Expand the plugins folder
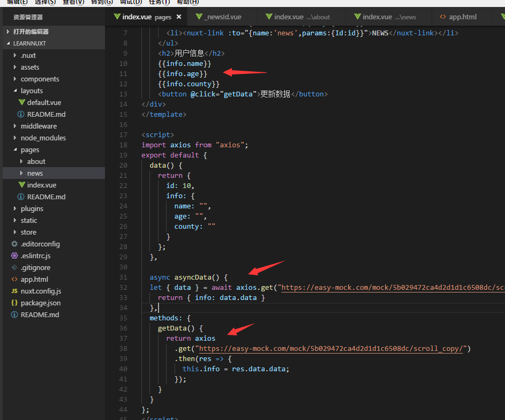505x420 pixels. pyautogui.click(x=15, y=208)
